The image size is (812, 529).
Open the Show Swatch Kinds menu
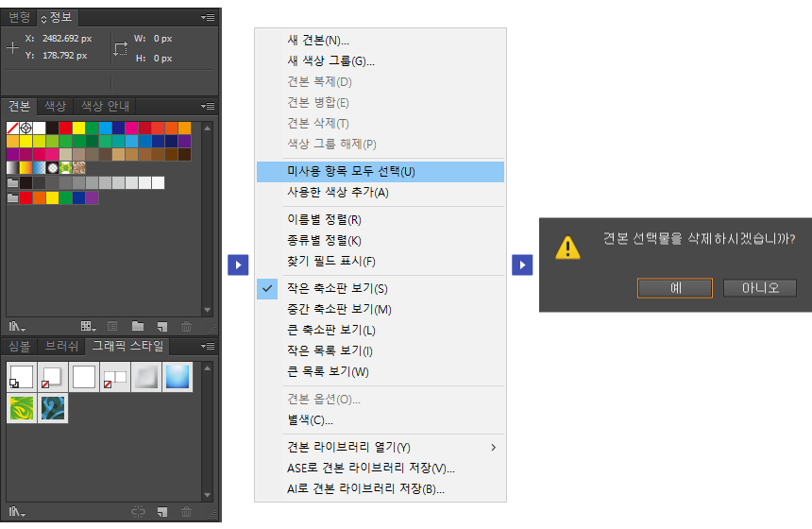pos(89,327)
